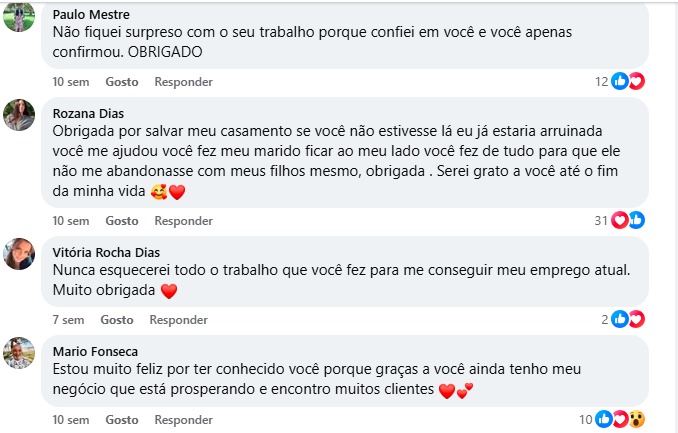This screenshot has height=433, width=678.
Task: Like Paulo Mestre's comment with Gosto
Action: tap(122, 81)
